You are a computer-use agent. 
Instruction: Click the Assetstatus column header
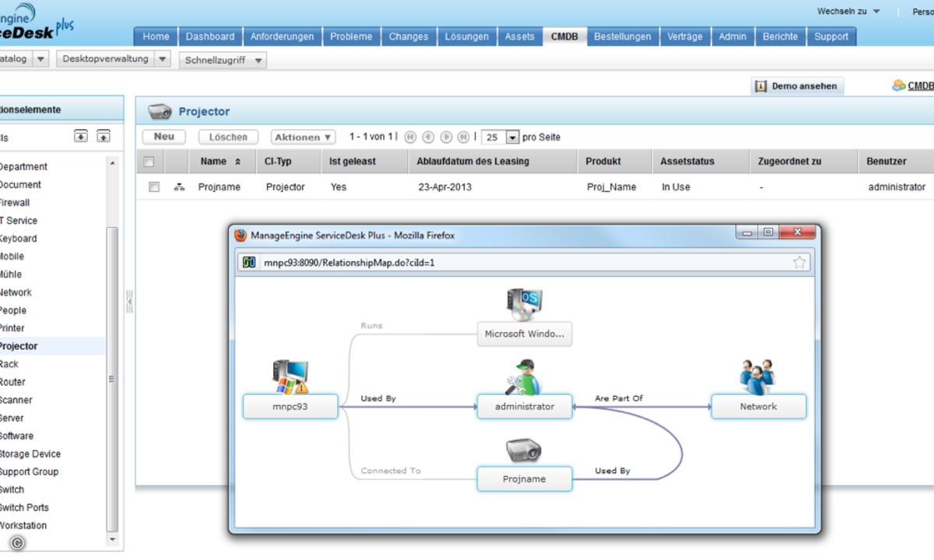click(687, 162)
